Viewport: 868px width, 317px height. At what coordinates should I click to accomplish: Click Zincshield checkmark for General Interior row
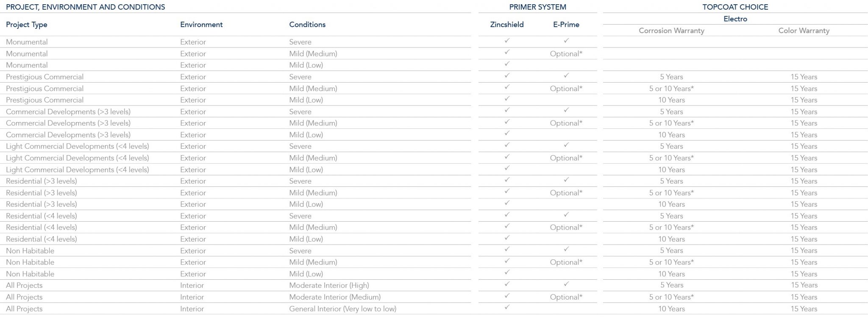pyautogui.click(x=507, y=307)
